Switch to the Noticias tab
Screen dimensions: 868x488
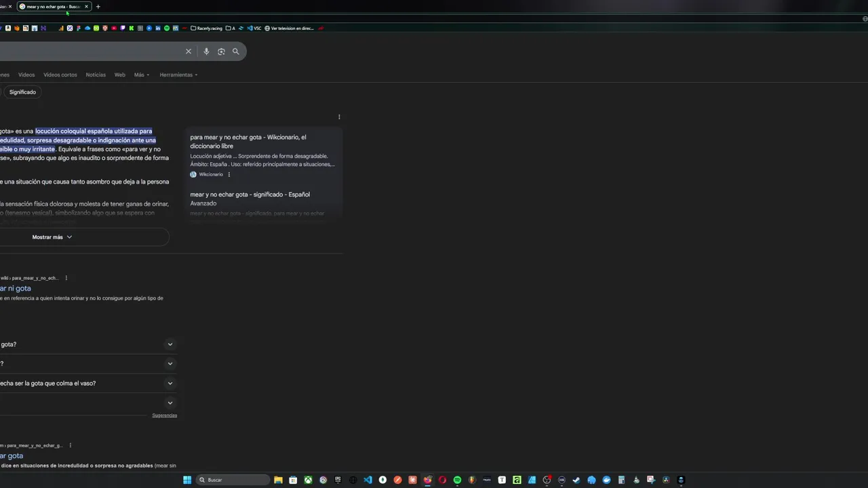coord(96,75)
